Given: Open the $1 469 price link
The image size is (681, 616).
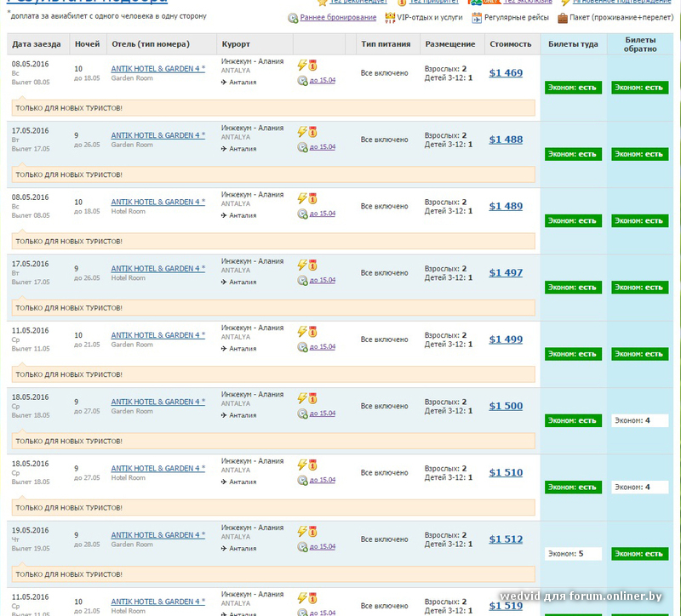Looking at the screenshot, I should (x=506, y=73).
